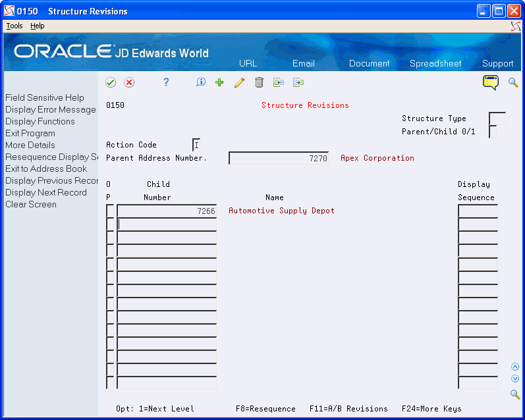Click the Parent/Child 0/1 input field
Image resolution: width=525 pixels, height=420 pixels.
tap(493, 132)
